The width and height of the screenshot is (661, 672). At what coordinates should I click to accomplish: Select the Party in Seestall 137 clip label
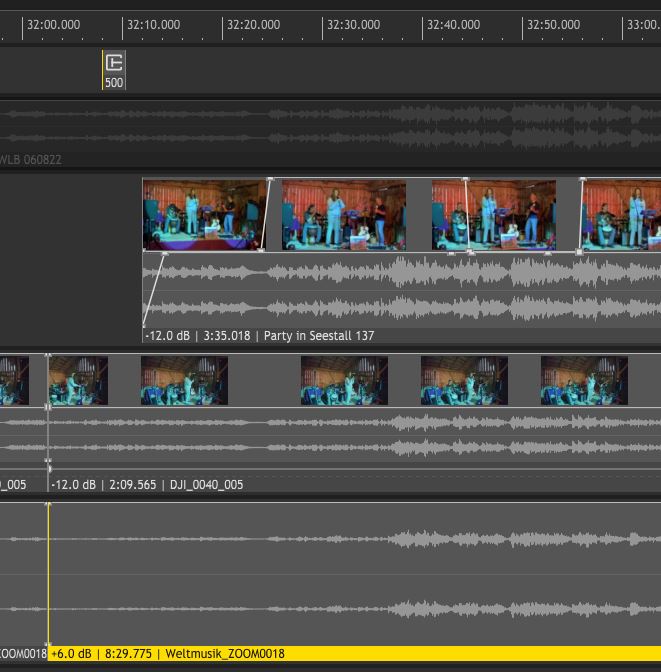click(319, 336)
